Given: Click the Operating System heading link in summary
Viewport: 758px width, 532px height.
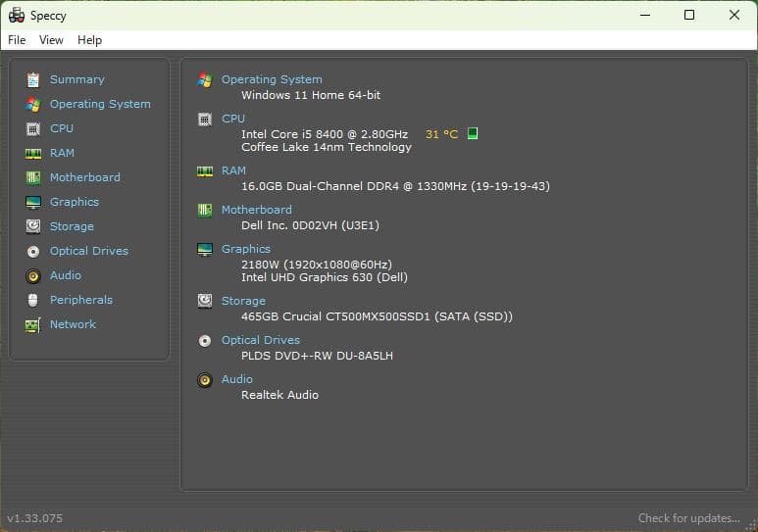Looking at the screenshot, I should 272,79.
